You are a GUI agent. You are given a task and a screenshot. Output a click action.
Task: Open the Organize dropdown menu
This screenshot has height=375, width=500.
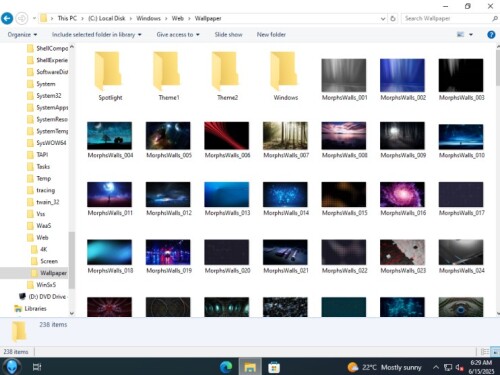[22, 34]
